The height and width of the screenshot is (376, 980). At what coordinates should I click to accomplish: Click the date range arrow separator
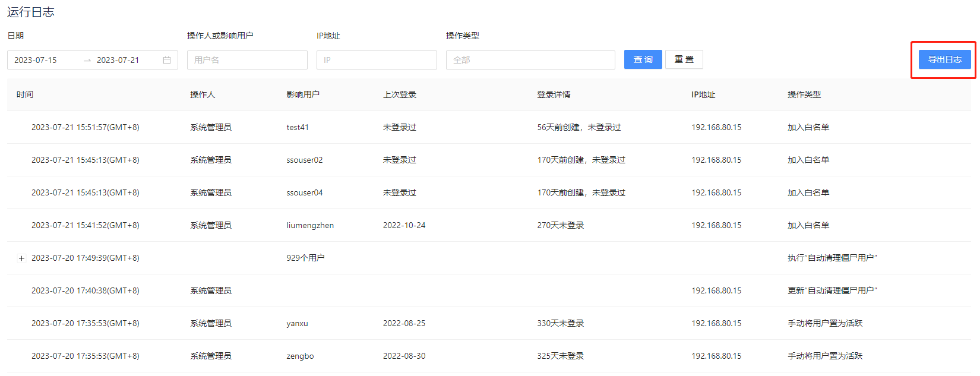[87, 61]
